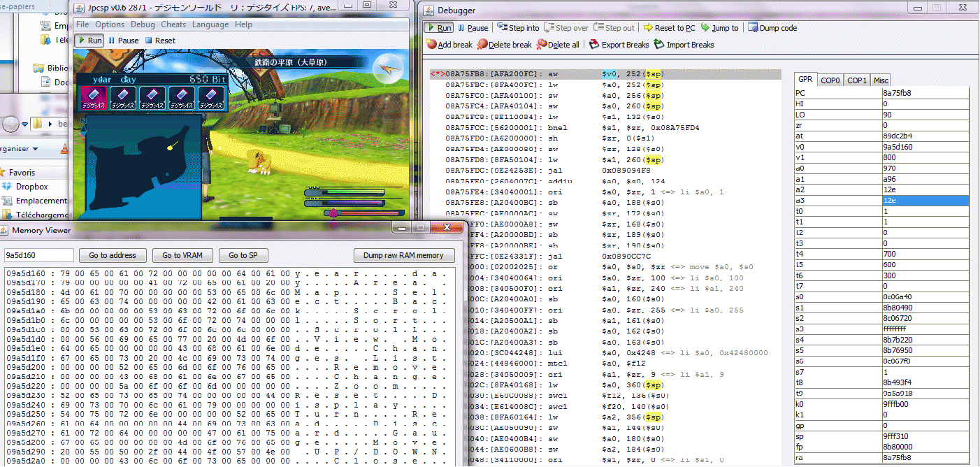This screenshot has height=467, width=980.
Task: Click the Pause button in Debugger
Action: coord(473,28)
